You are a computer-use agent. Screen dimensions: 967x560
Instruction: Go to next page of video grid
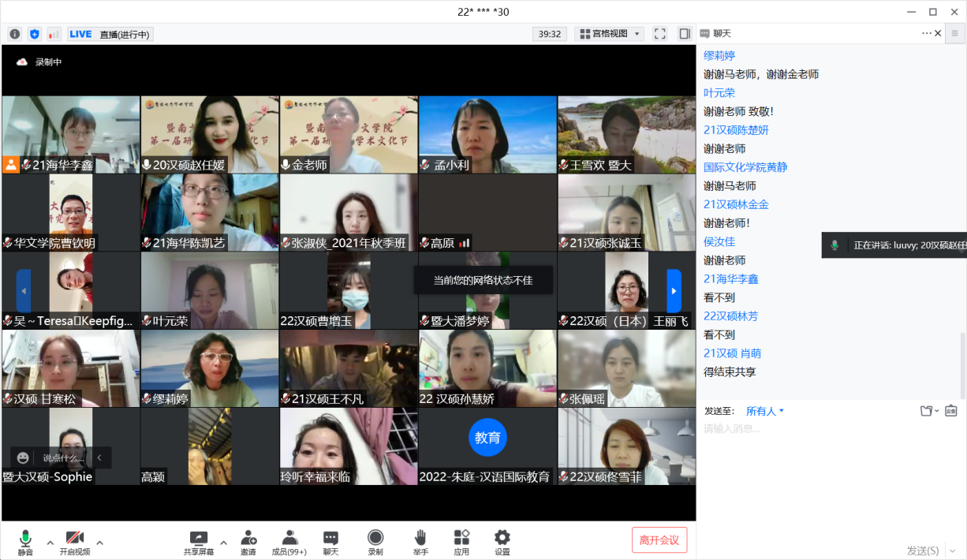674,290
